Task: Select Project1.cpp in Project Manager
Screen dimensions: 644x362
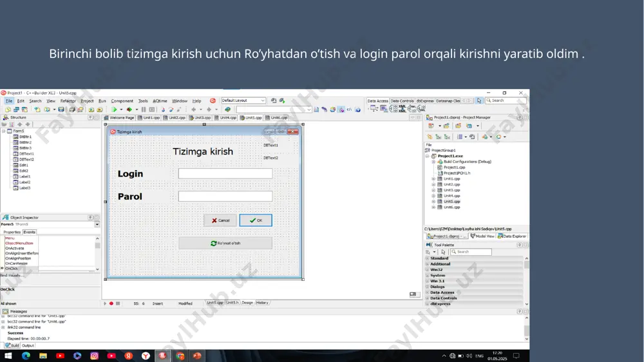Action: [454, 167]
